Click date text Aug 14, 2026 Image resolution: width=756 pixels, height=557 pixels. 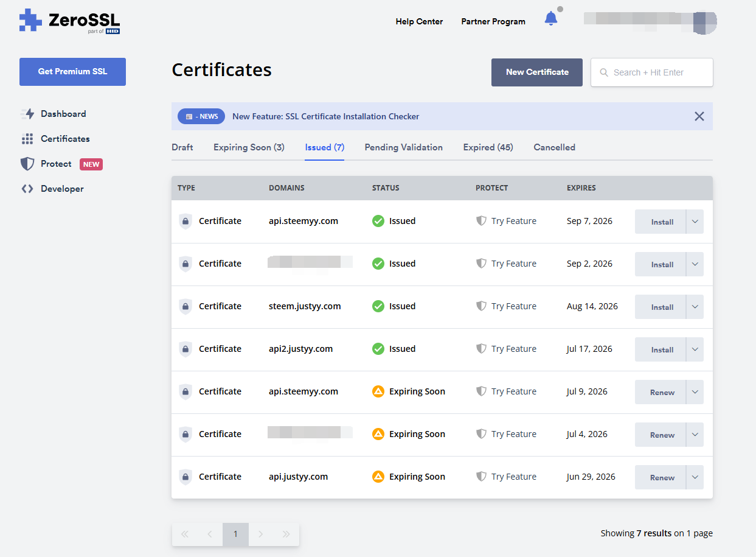click(592, 306)
